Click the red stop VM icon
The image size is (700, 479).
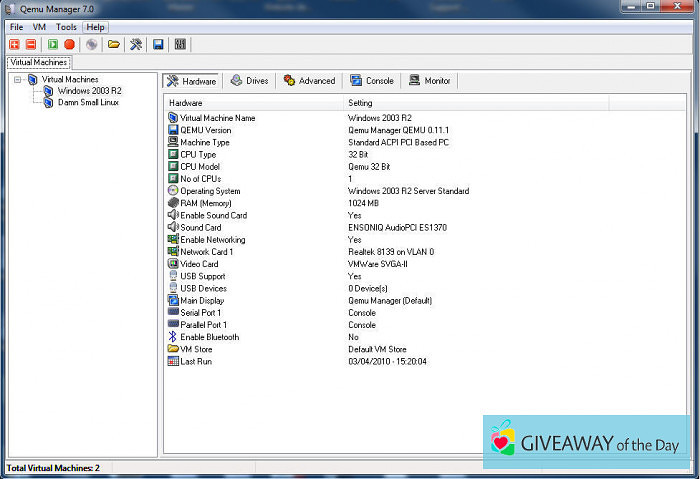tap(69, 44)
